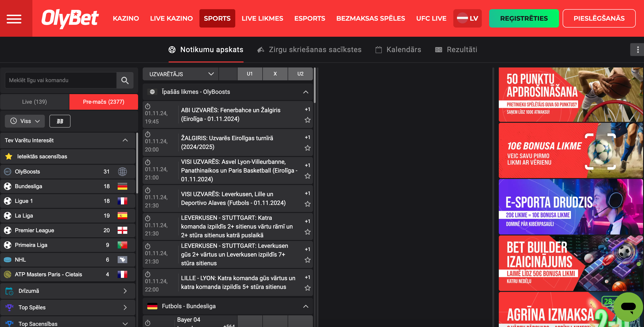Click the event list scrollbar
Image resolution: width=644 pixels, height=327 pixels.
point(315,85)
